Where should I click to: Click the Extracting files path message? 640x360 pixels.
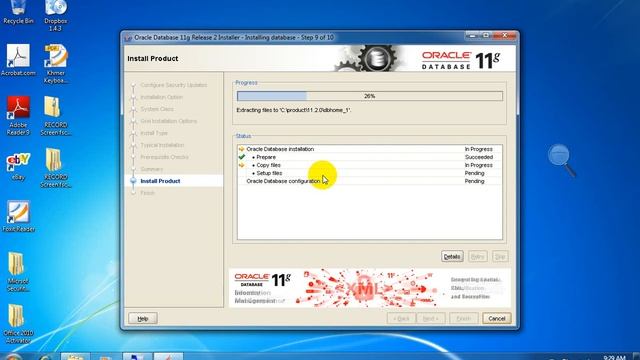coord(293,110)
